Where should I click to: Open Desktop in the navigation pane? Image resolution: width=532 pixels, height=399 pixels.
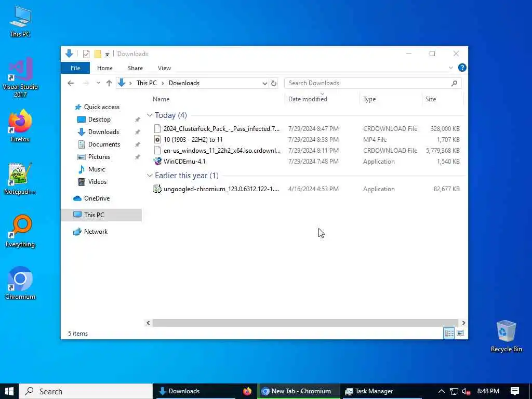99,119
